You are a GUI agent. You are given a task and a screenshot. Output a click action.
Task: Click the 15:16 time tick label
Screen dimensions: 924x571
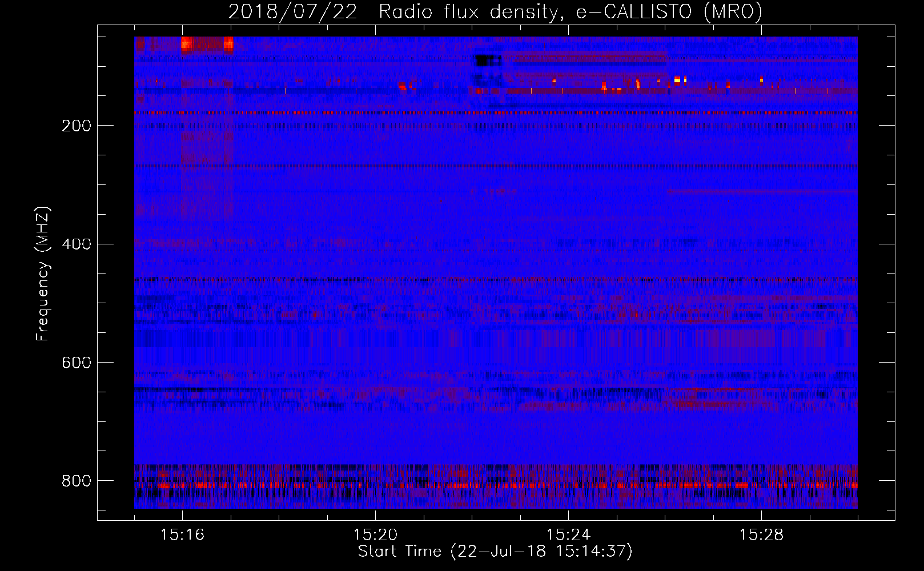(182, 535)
